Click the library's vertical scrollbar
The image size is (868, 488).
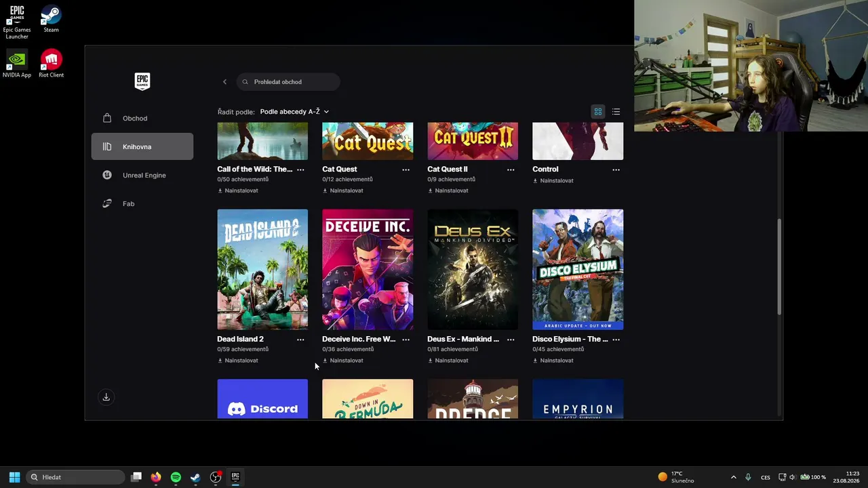pos(779,266)
